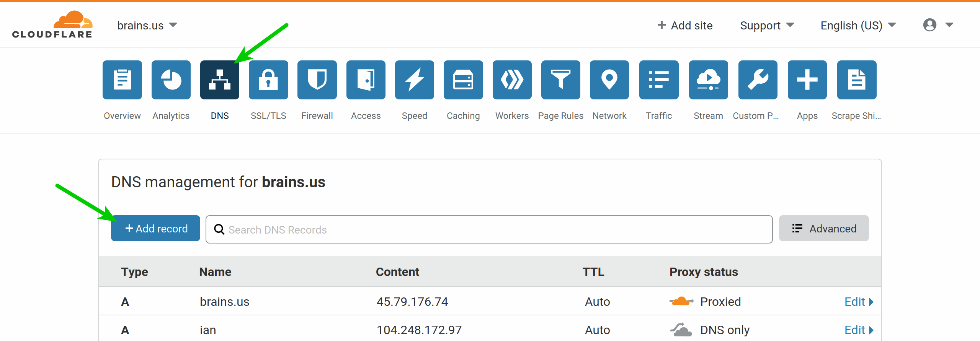The height and width of the screenshot is (341, 980).
Task: Click the search magnifier icon
Action: pos(219,229)
